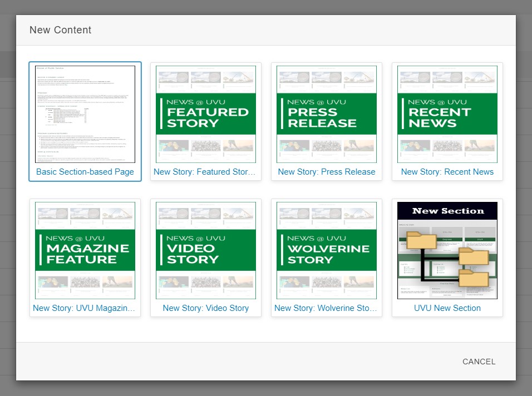Select the Basic Section-based Page thumbnail
Image resolution: width=532 pixels, height=396 pixels.
tap(85, 114)
